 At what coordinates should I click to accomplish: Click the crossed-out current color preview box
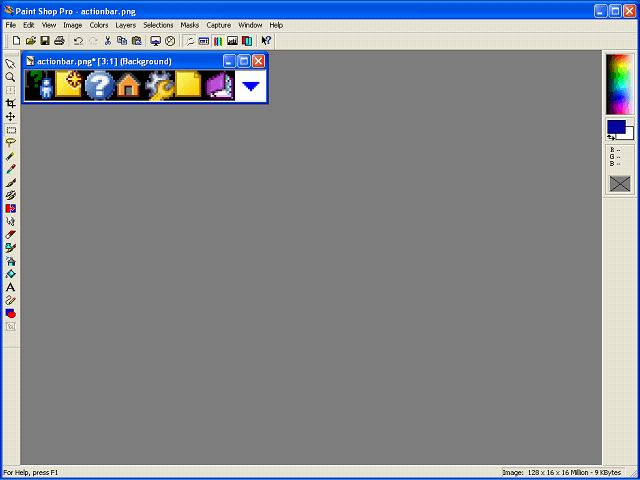[x=620, y=183]
